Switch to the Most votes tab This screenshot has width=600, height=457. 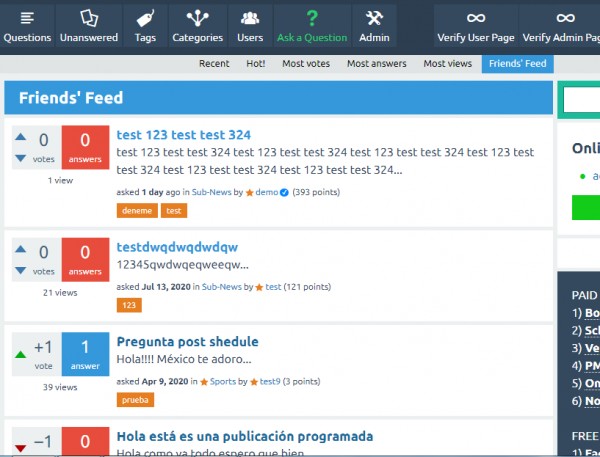pos(306,64)
